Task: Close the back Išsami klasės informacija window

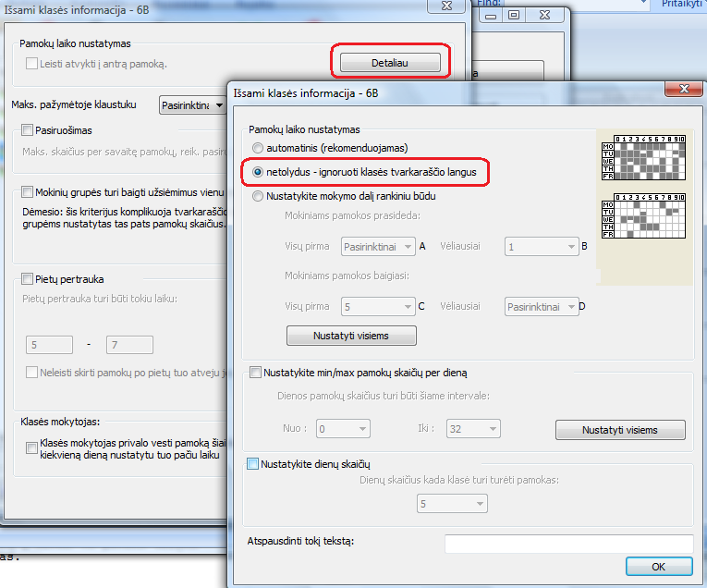Action: (446, 6)
